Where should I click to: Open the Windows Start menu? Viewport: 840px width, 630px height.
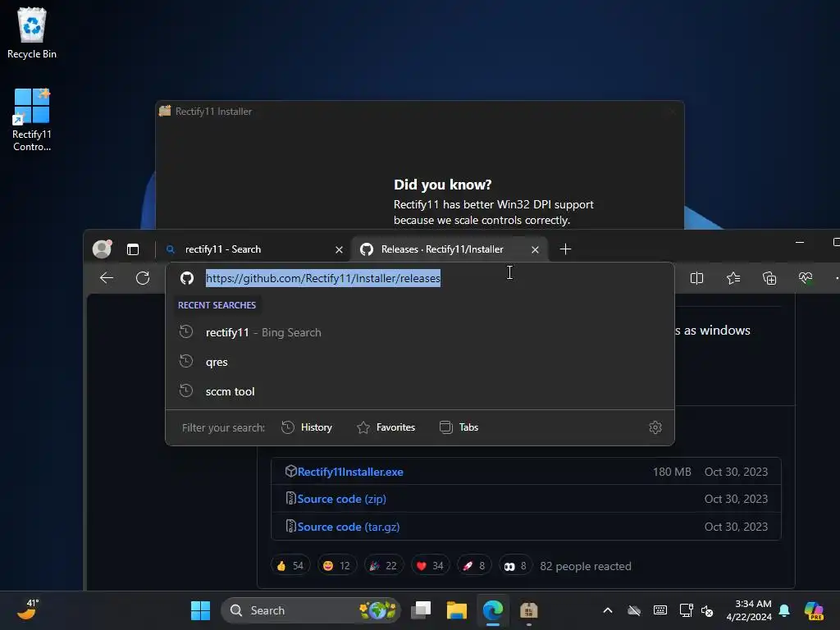pyautogui.click(x=200, y=610)
